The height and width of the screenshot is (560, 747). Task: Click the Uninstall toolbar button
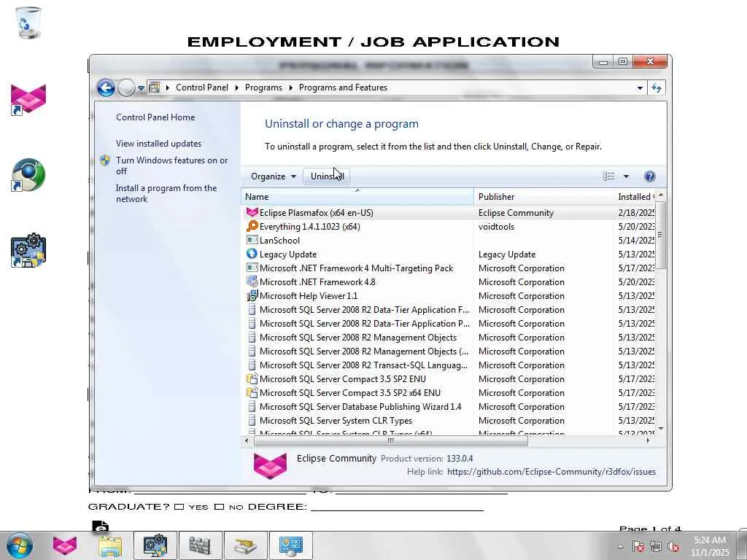[327, 176]
